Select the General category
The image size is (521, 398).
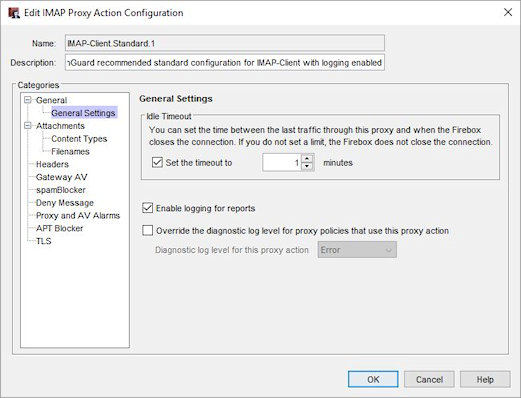(51, 100)
